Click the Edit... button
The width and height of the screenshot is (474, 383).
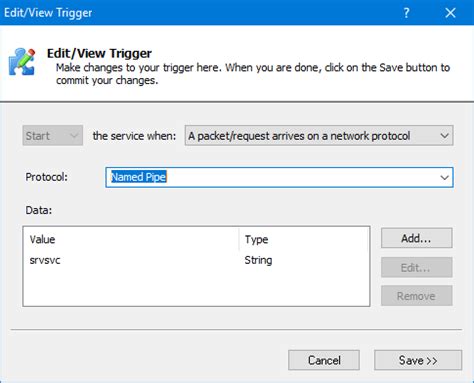pyautogui.click(x=417, y=267)
